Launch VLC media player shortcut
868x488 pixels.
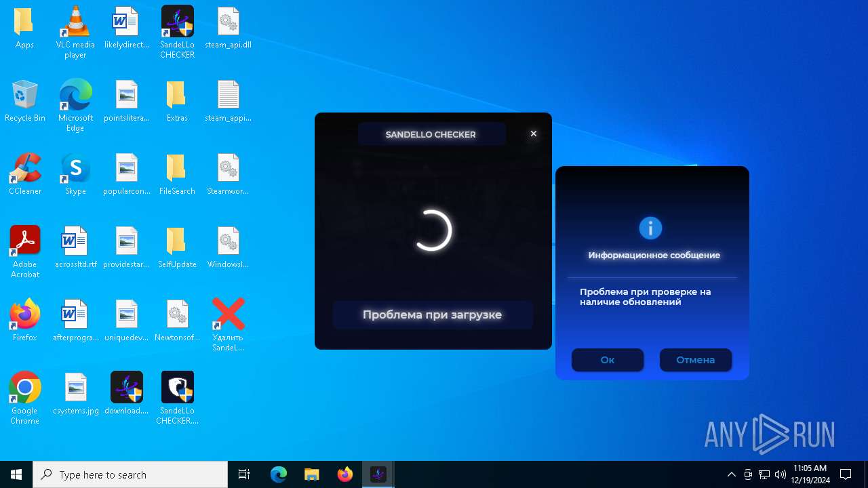tap(75, 32)
